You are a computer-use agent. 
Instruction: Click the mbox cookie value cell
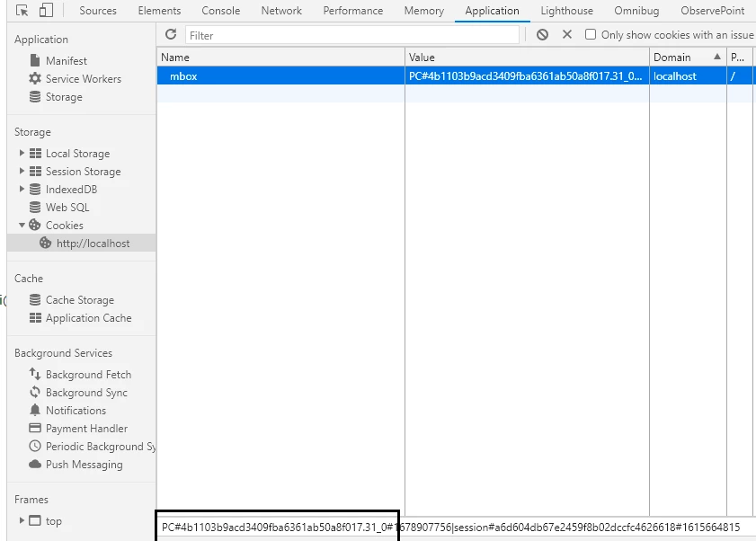527,76
